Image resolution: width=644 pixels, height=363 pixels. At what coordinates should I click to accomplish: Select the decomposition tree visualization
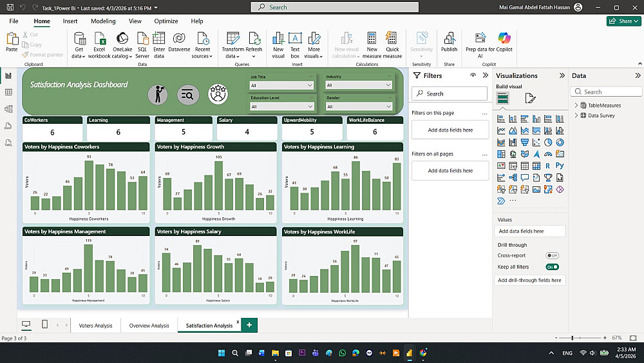[513, 177]
